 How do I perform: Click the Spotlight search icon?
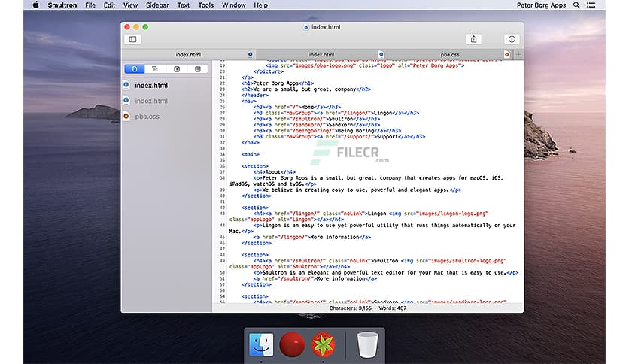pos(576,5)
